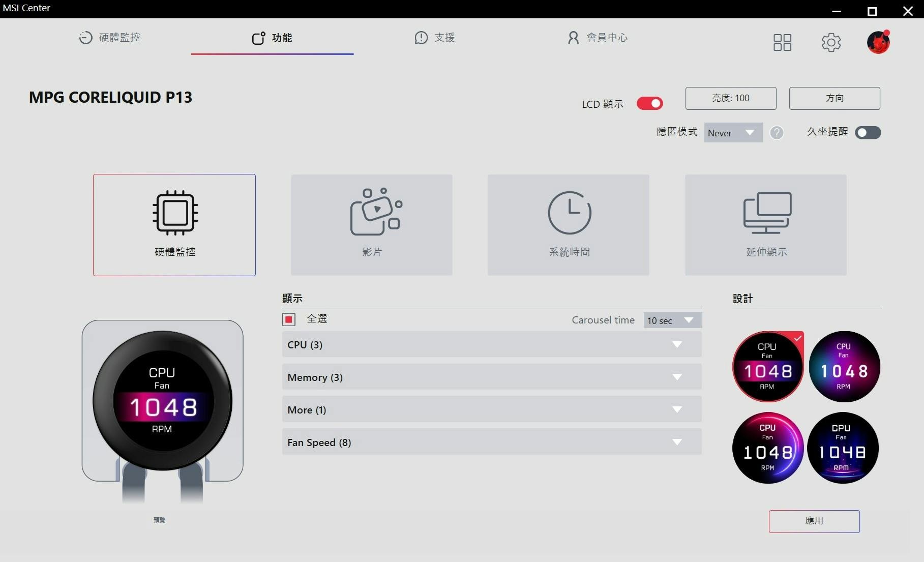This screenshot has width=924, height=562.
Task: Choose the pink swirl ring design thumbnail
Action: (768, 448)
